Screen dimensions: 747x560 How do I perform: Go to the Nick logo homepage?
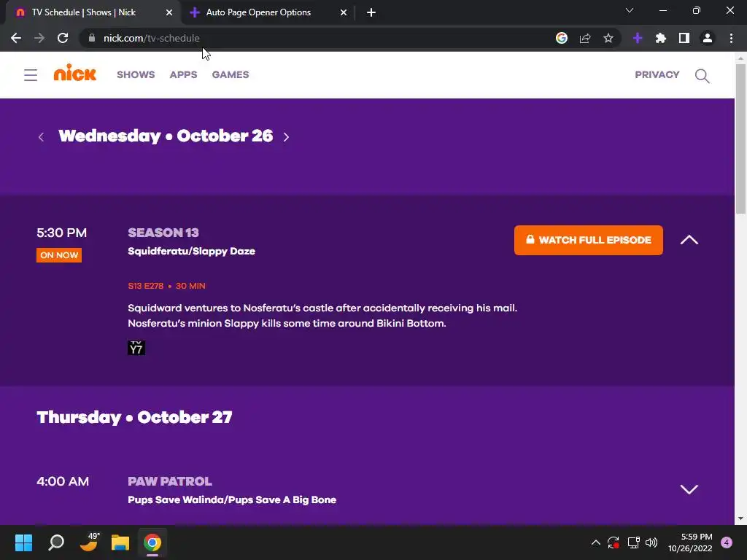75,73
